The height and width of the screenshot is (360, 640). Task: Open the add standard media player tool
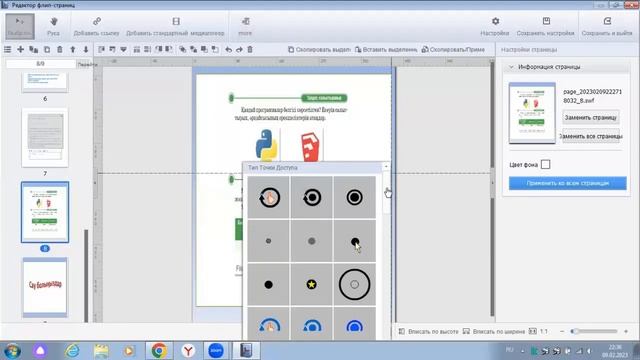point(175,26)
